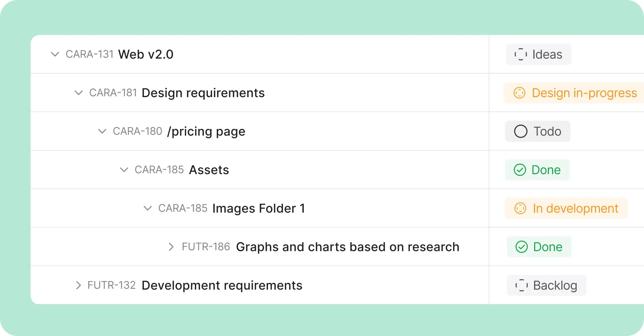Click the green checkmark on the Assets row
The image size is (644, 336).
pyautogui.click(x=520, y=170)
